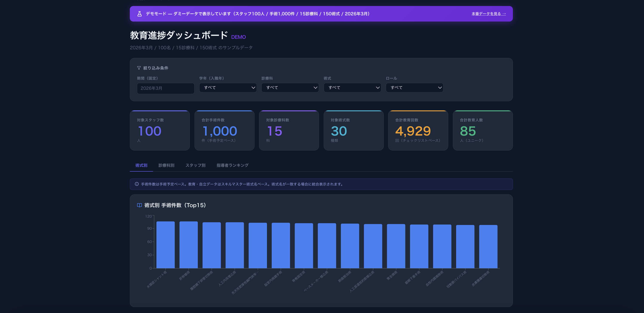The height and width of the screenshot is (313, 644).
Task: Click the 120 y-axis value
Action: pyautogui.click(x=148, y=216)
